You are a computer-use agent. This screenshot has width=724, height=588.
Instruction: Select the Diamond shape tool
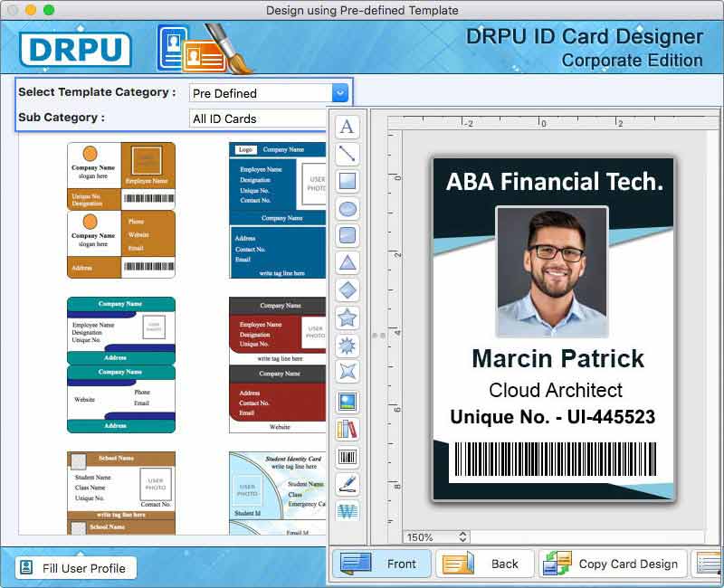[348, 290]
